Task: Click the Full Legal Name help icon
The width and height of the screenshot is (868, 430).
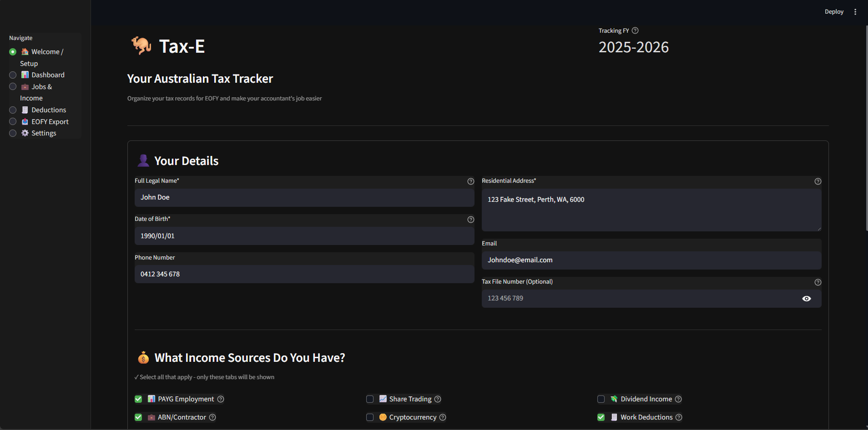Action: tap(470, 181)
